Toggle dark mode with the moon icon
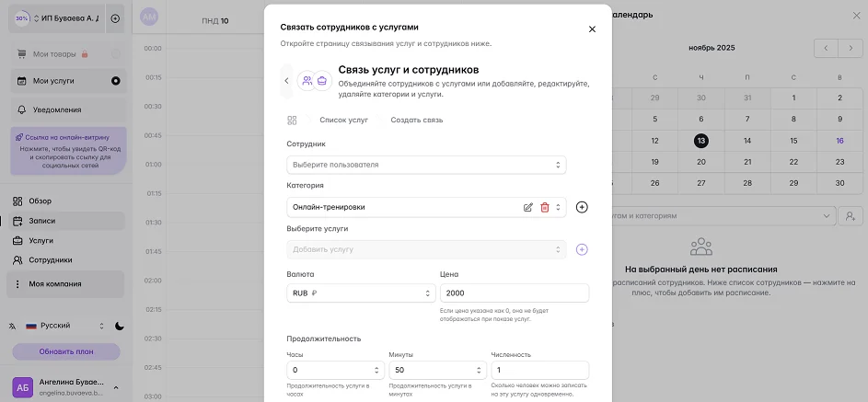Screen dimensions: 868x402 pyautogui.click(x=120, y=326)
